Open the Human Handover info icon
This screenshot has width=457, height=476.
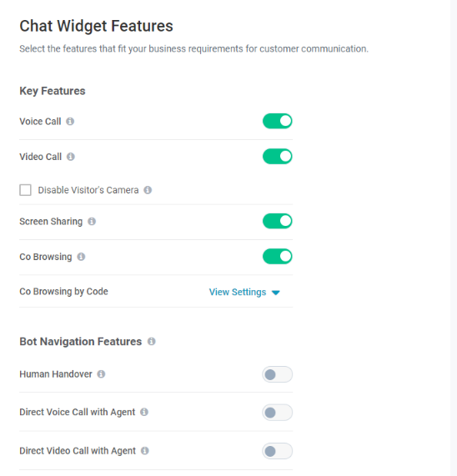[x=101, y=374]
